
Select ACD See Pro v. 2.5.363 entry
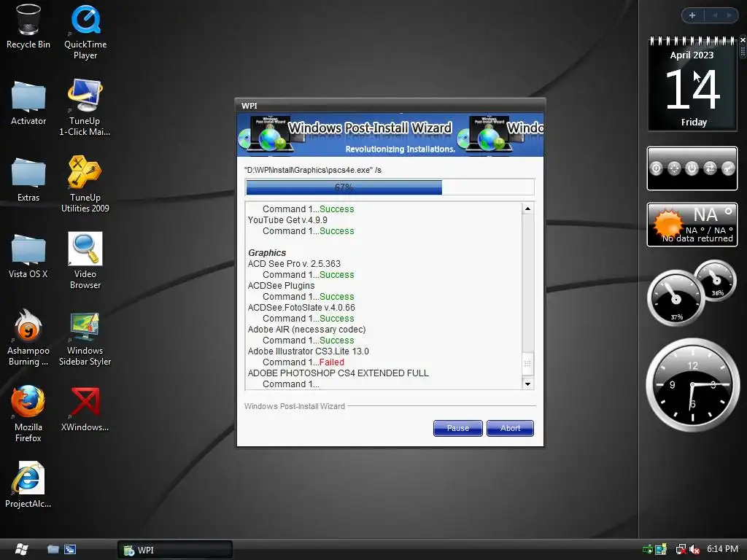tap(294, 264)
